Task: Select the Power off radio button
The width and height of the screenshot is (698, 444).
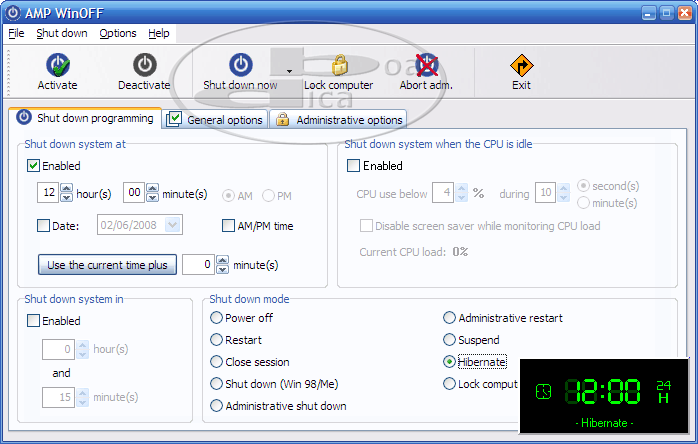Action: click(217, 318)
